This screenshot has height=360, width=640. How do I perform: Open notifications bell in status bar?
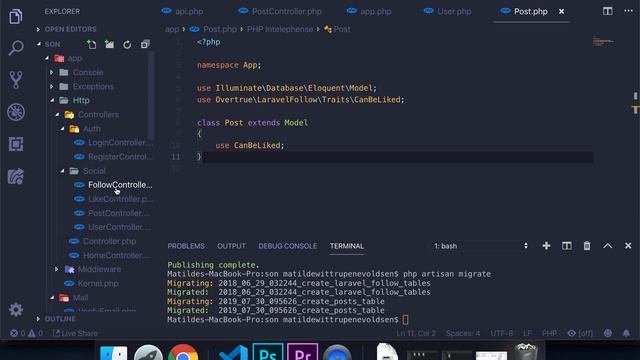(x=626, y=333)
